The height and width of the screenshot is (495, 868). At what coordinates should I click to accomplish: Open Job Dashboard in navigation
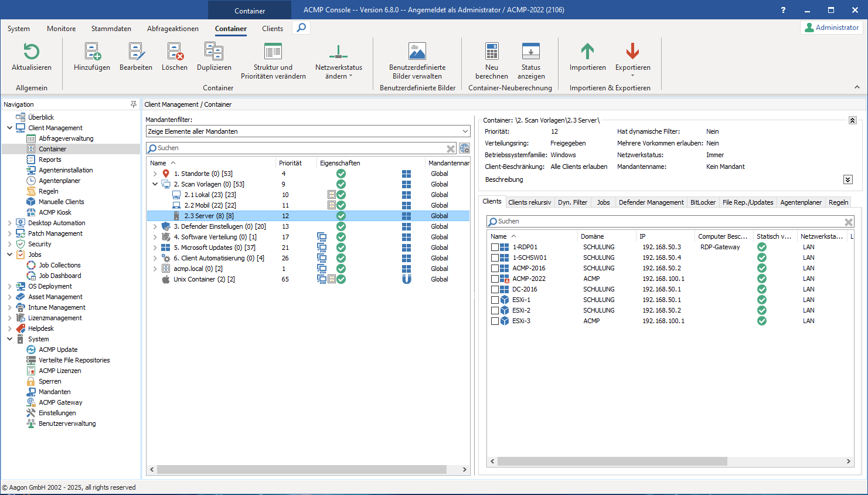coord(60,276)
